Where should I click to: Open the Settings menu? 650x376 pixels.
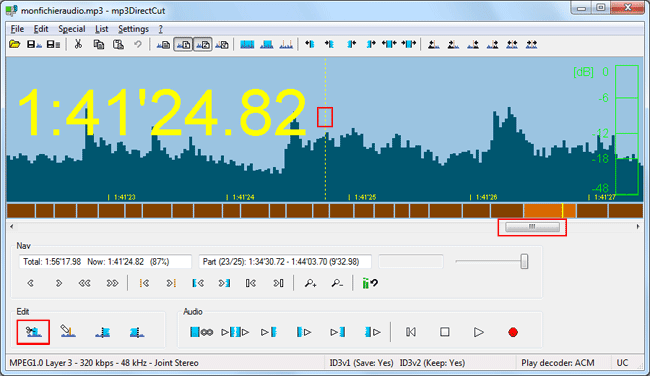click(x=133, y=29)
